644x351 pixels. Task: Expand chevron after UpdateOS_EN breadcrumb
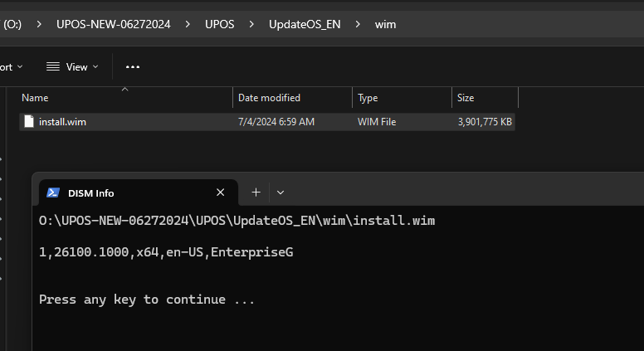tap(358, 24)
